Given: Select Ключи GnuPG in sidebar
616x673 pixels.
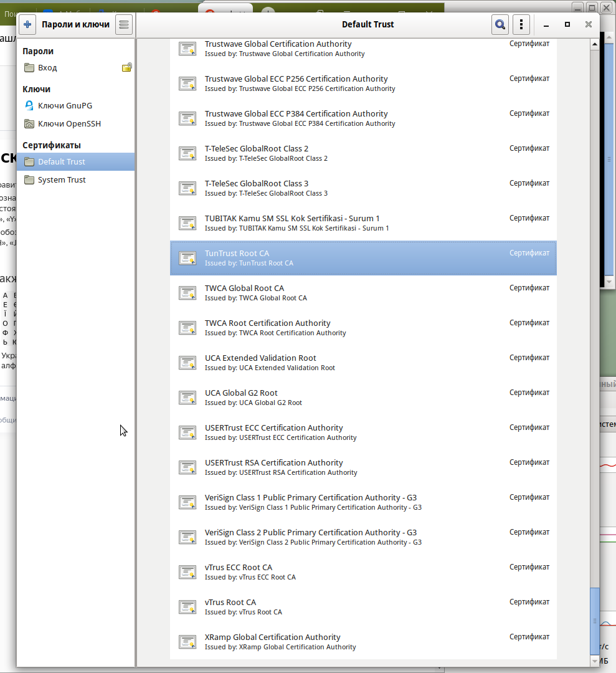Looking at the screenshot, I should pyautogui.click(x=76, y=105).
